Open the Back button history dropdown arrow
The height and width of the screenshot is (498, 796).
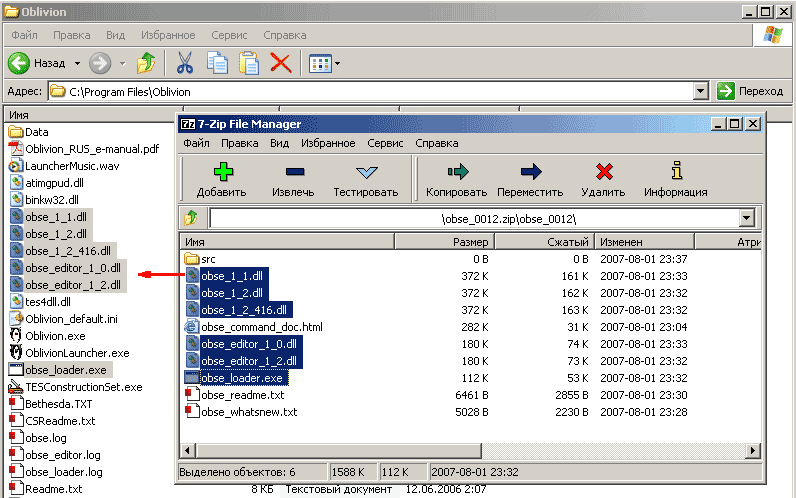[x=77, y=63]
